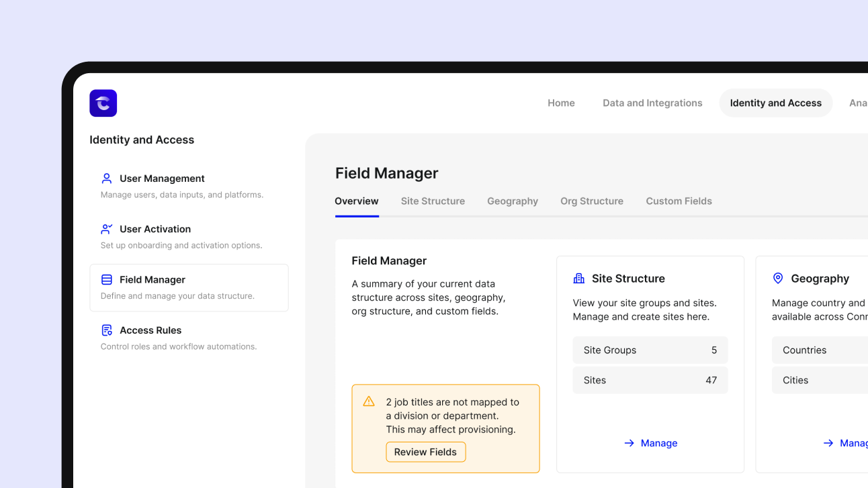
Task: Click 'Define and manage your data structure.' text
Action: point(177,296)
